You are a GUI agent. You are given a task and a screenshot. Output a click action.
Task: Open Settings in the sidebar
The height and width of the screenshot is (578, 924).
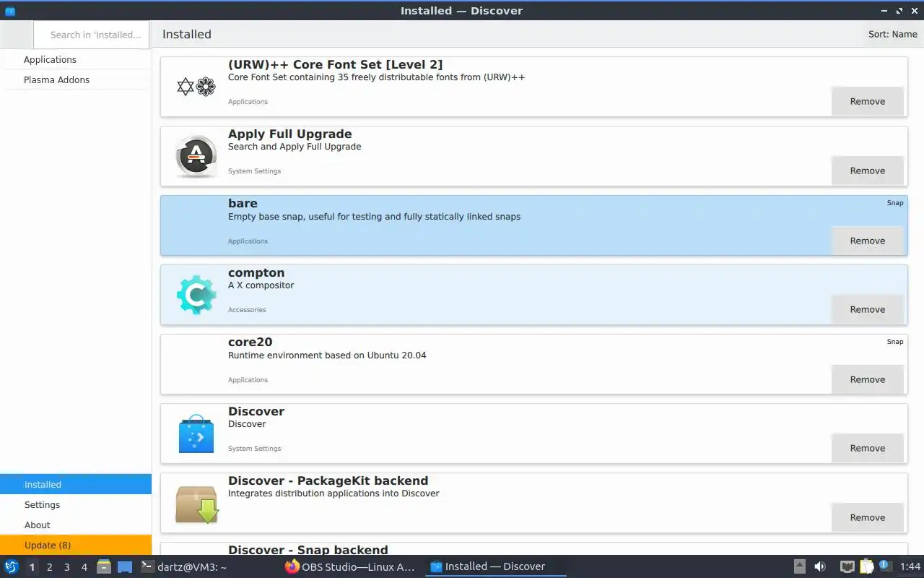[76, 505]
